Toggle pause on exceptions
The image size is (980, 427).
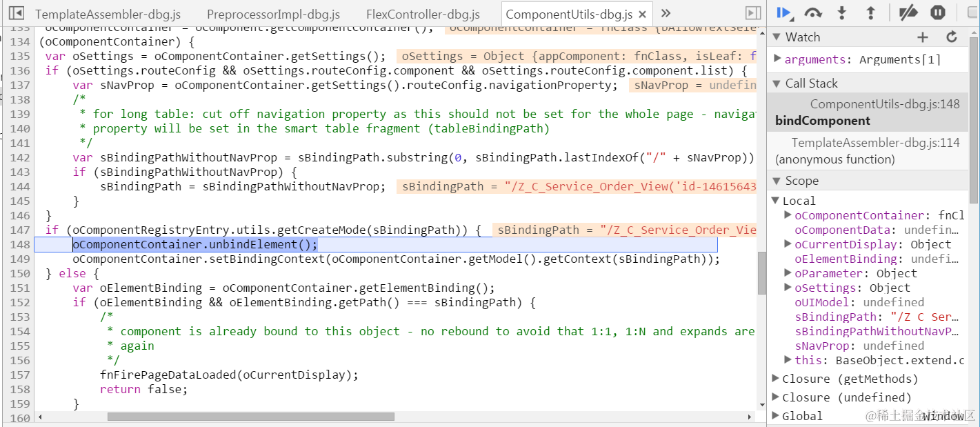click(938, 12)
